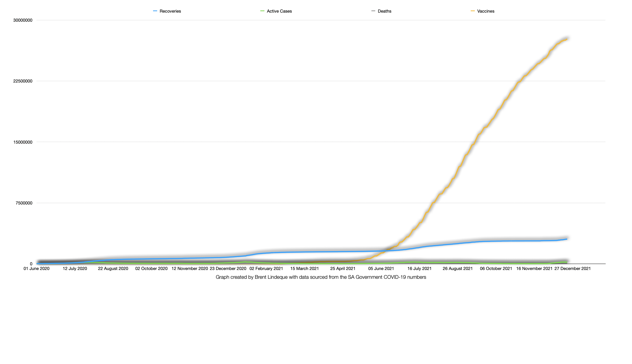Select the Active Cases legend label
Viewport: 632px width, 364px height.
(x=279, y=11)
